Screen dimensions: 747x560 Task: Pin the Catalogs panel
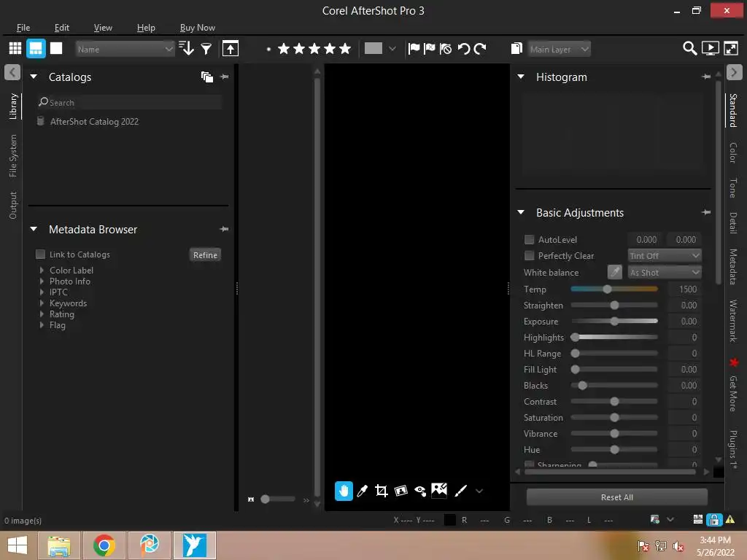(x=225, y=77)
